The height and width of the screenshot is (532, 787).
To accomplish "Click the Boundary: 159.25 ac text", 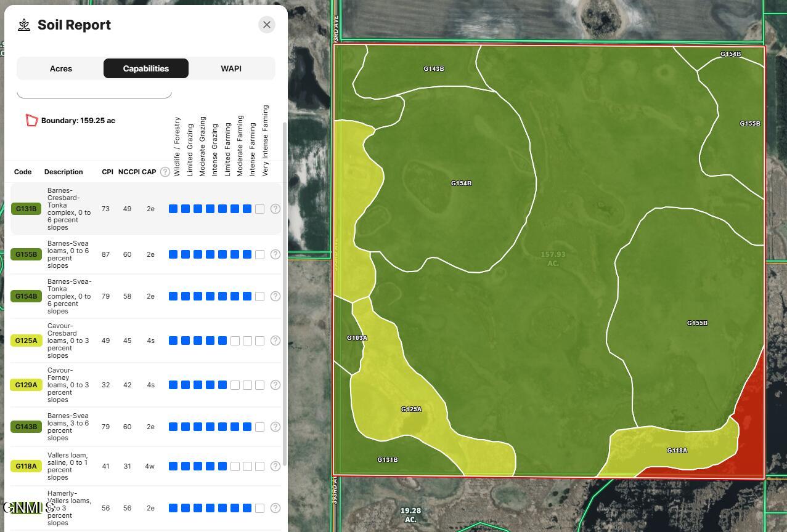I will (78, 121).
